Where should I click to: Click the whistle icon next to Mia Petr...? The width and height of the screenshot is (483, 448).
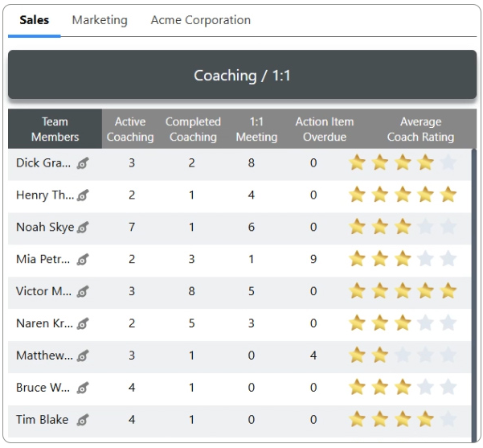click(82, 260)
